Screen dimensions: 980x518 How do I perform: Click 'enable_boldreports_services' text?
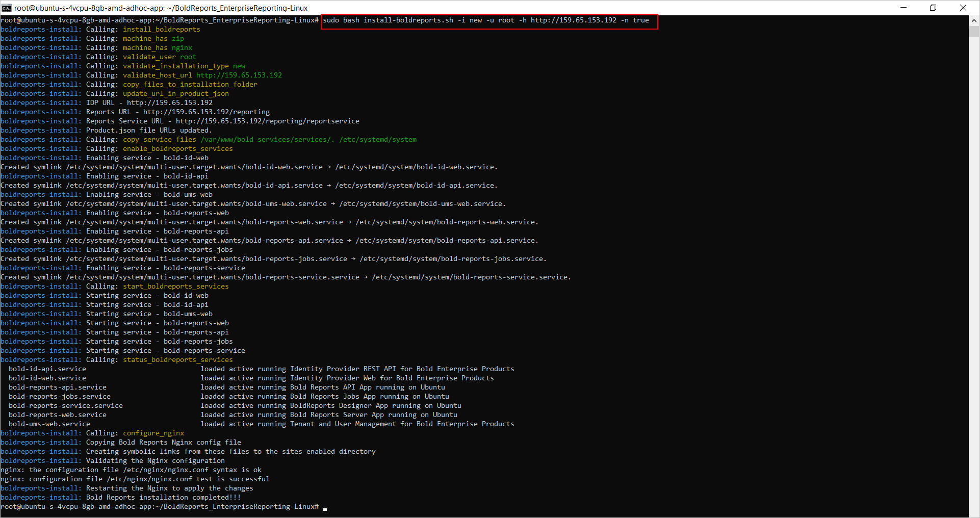(178, 149)
